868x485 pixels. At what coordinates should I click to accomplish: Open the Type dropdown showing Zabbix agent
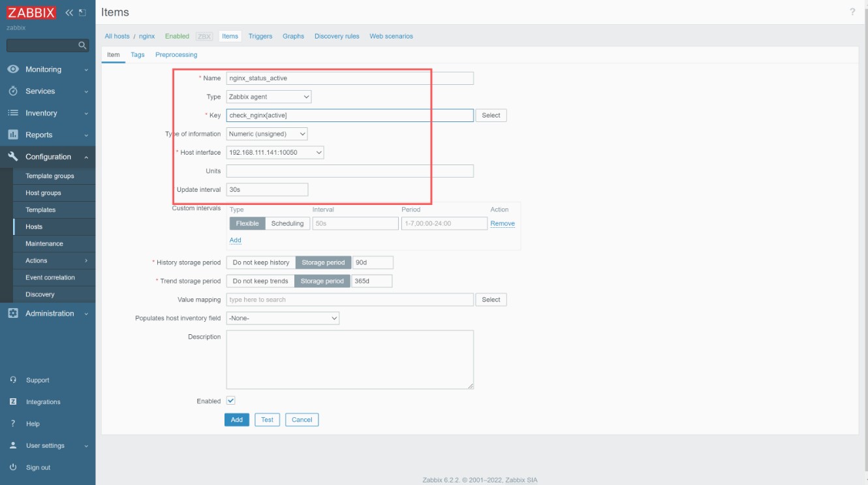click(x=269, y=97)
